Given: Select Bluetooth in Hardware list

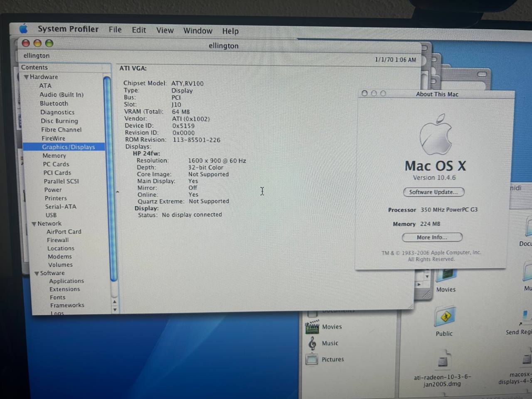Looking at the screenshot, I should (x=54, y=103).
